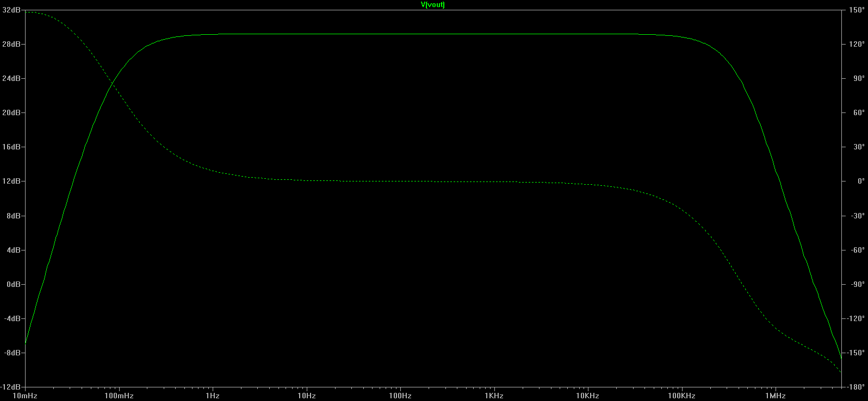This screenshot has height=401, width=868.
Task: Click the -150° phase axis label
Action: click(856, 353)
